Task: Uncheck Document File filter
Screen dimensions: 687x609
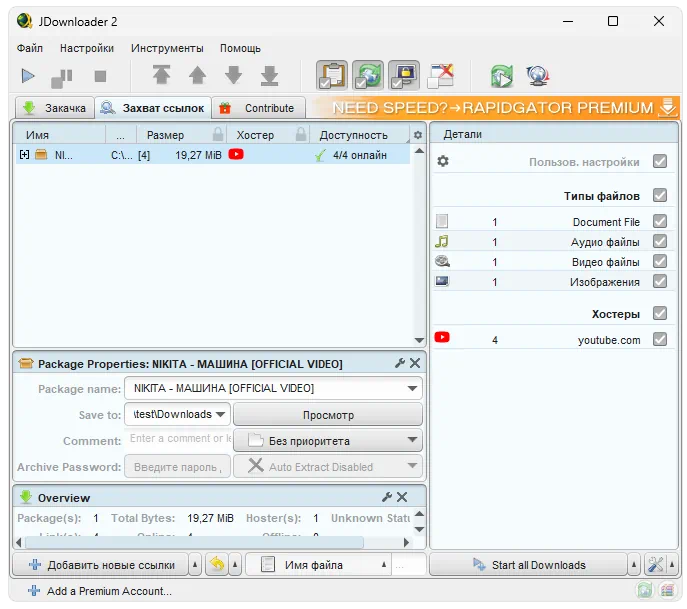Action: pyautogui.click(x=659, y=221)
